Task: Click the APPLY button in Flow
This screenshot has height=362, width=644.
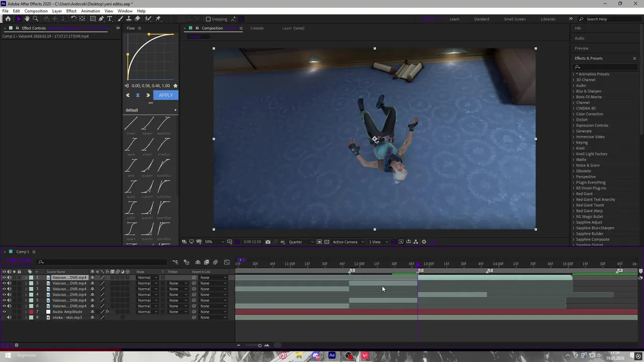Action: coord(166,95)
